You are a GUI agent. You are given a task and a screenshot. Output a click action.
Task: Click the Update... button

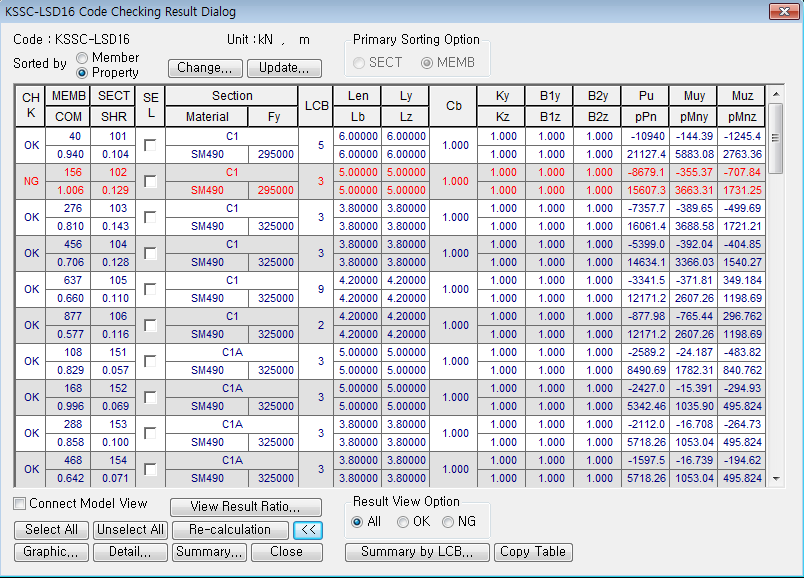[x=284, y=68]
